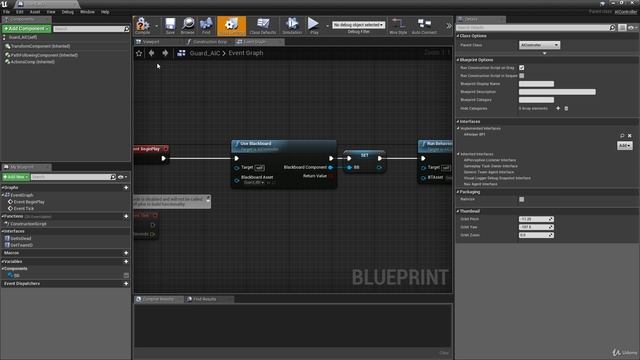Add a new macro with Macros plus

[x=126, y=253]
